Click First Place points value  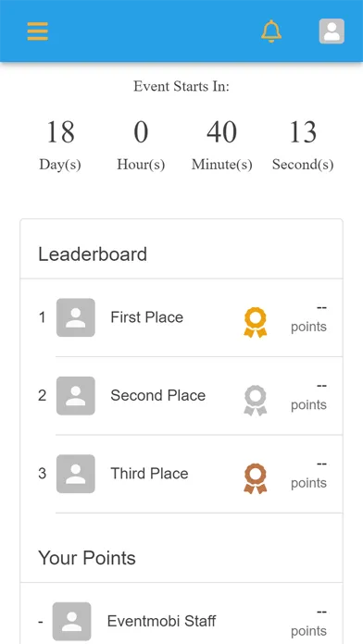tap(308, 318)
